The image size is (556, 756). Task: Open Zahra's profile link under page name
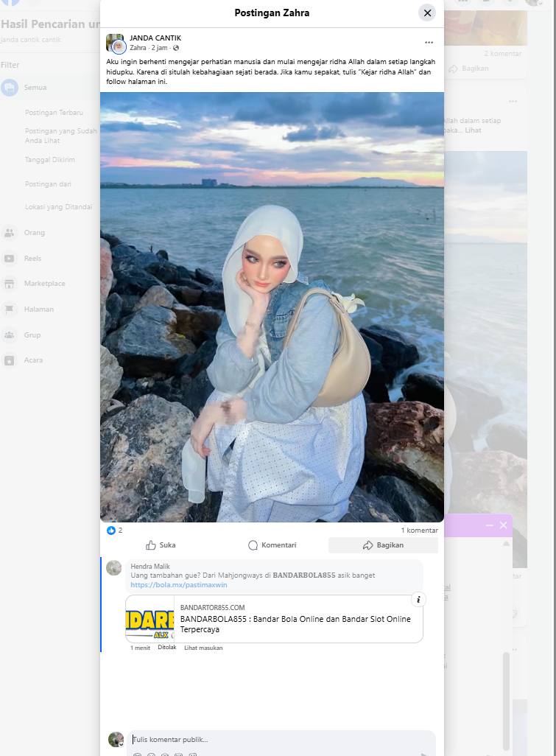click(138, 48)
